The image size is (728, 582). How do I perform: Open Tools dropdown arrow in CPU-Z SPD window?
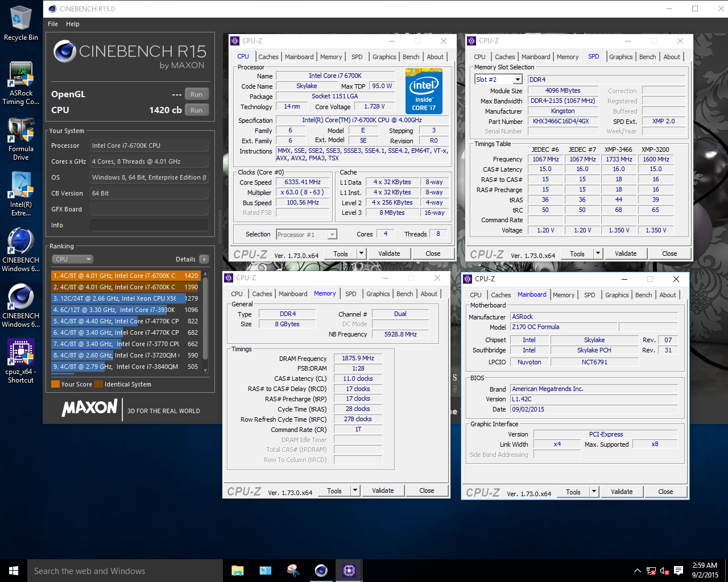click(598, 253)
